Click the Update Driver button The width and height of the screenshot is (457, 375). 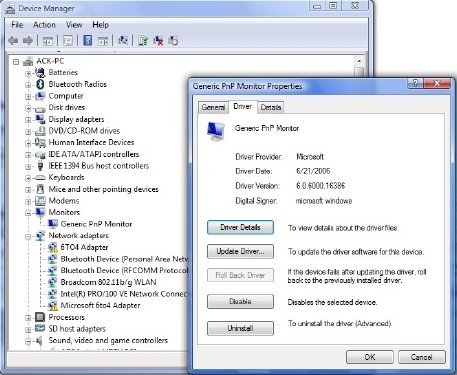click(240, 252)
